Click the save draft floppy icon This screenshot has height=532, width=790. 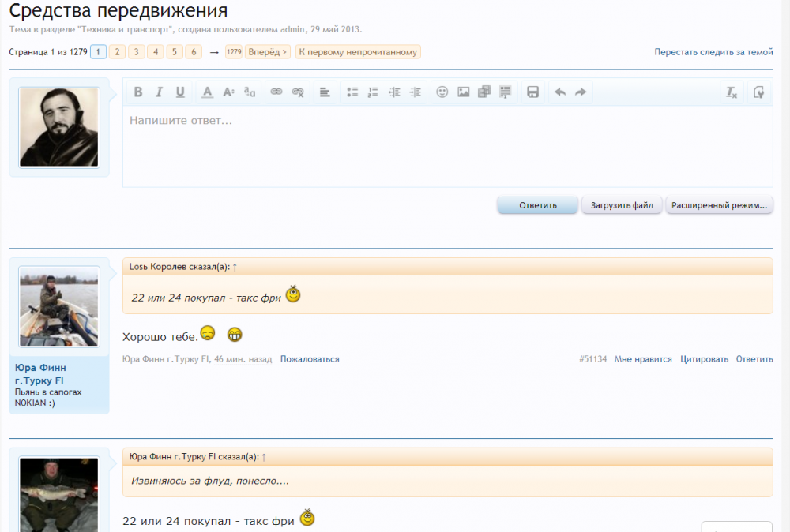click(x=532, y=92)
